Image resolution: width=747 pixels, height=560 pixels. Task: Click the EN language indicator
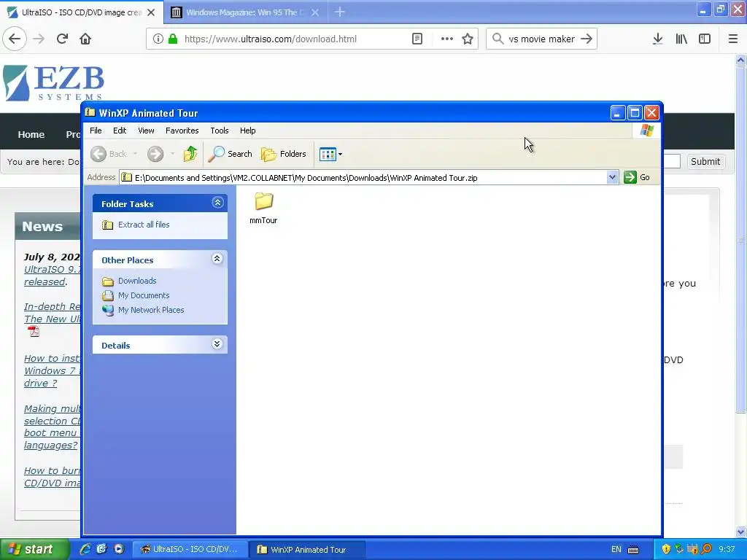tap(616, 550)
